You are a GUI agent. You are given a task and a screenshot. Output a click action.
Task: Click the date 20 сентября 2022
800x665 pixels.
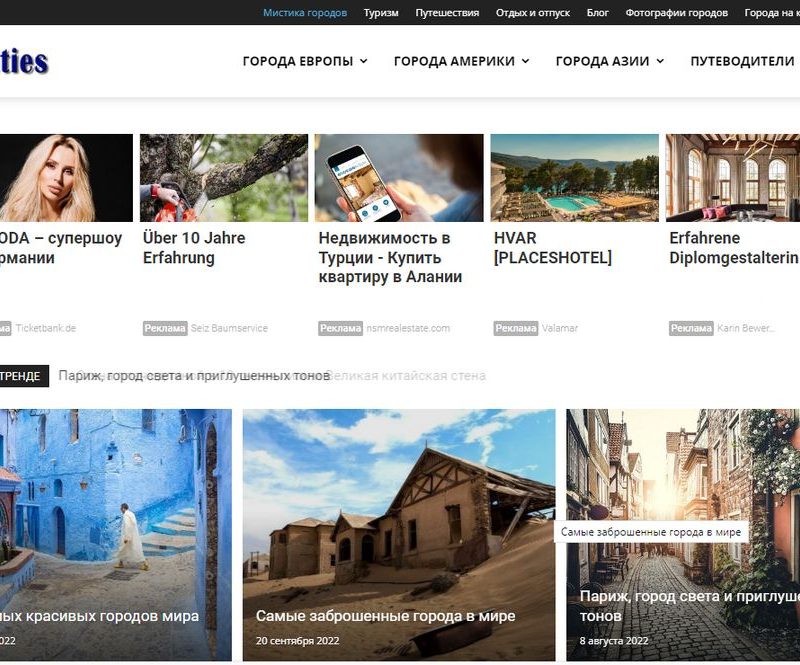pos(297,641)
